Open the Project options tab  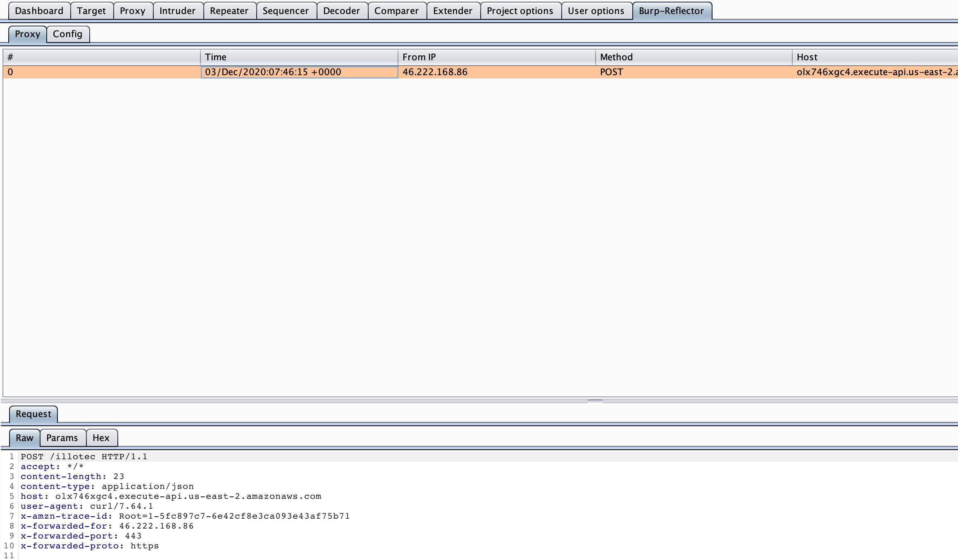click(x=520, y=11)
